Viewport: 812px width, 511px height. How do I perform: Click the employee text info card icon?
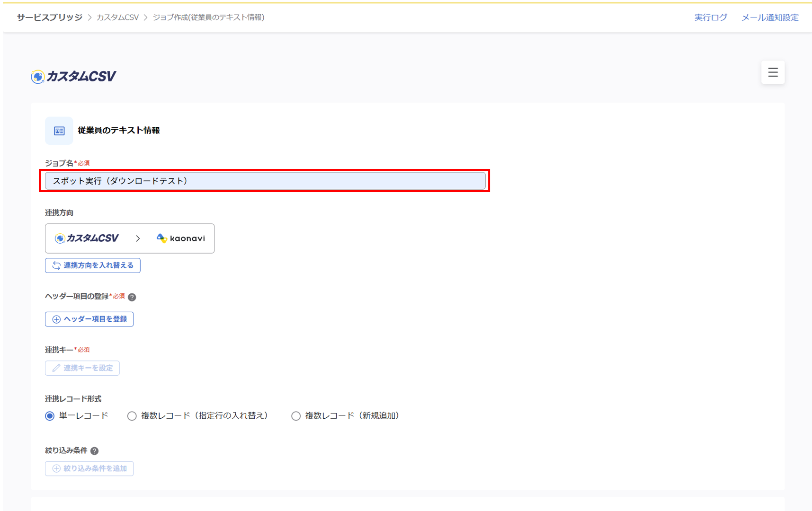[59, 131]
